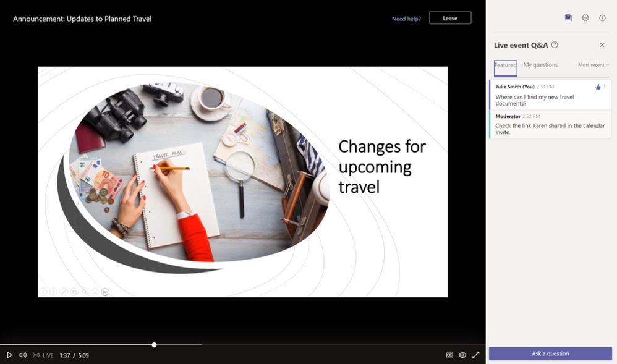The image size is (617, 364).
Task: Click the video progress slider handle
Action: tap(155, 345)
